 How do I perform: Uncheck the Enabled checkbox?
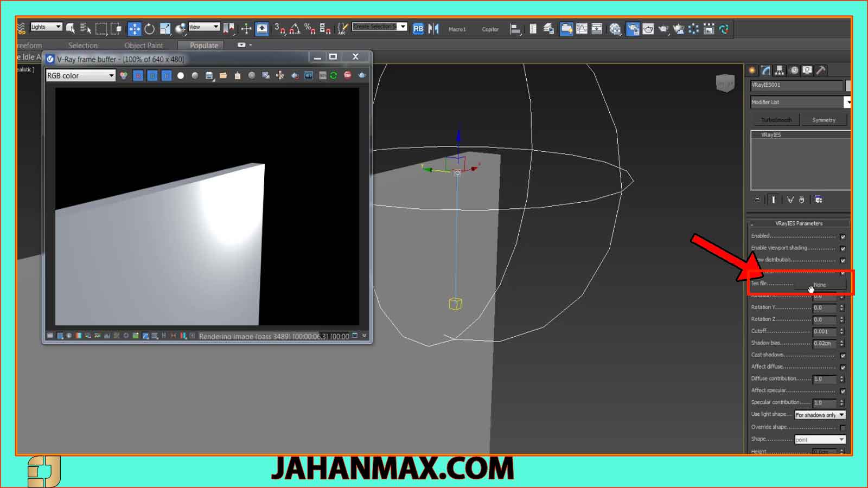(x=843, y=237)
